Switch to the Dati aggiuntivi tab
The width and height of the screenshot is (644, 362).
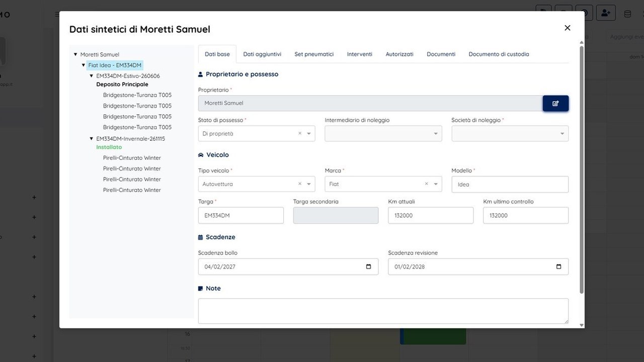pos(262,54)
